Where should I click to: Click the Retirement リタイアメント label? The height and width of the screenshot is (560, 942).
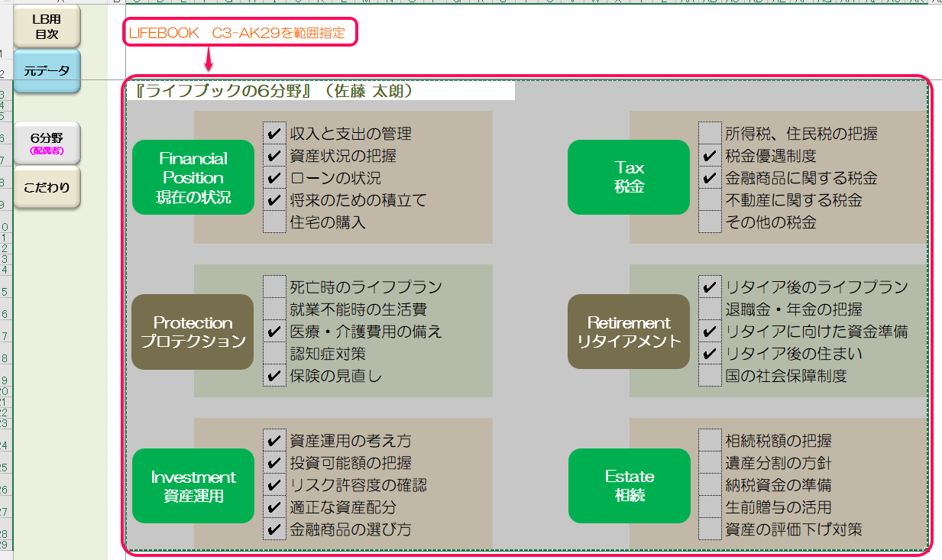629,332
